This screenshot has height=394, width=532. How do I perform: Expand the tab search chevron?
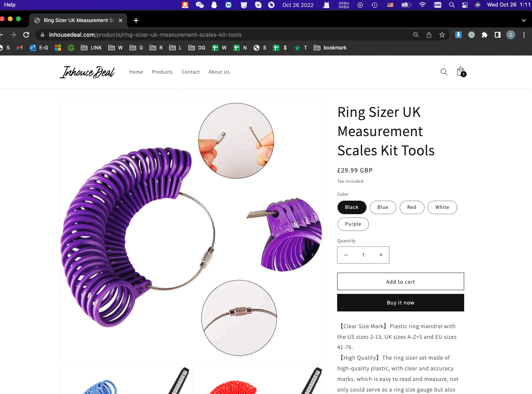pyautogui.click(x=524, y=20)
